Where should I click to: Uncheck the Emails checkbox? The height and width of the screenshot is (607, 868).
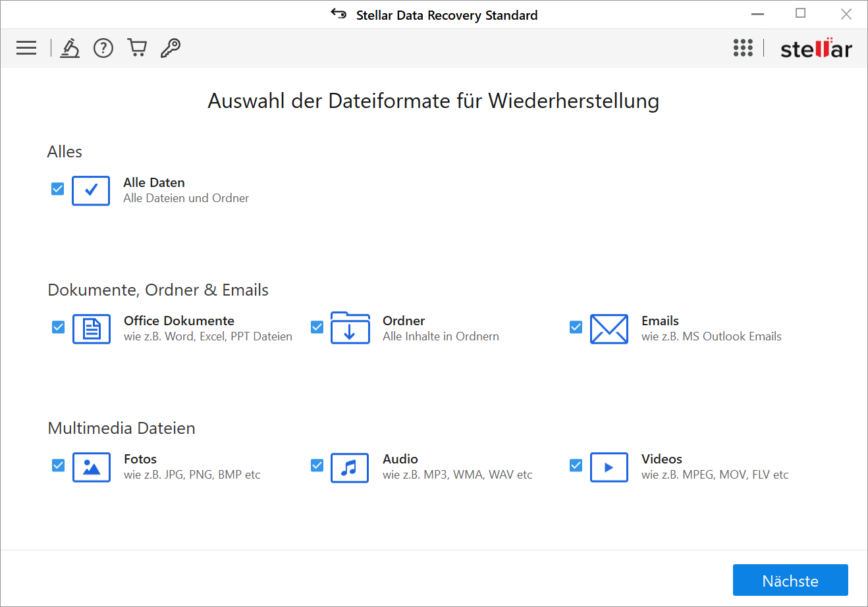(576, 327)
